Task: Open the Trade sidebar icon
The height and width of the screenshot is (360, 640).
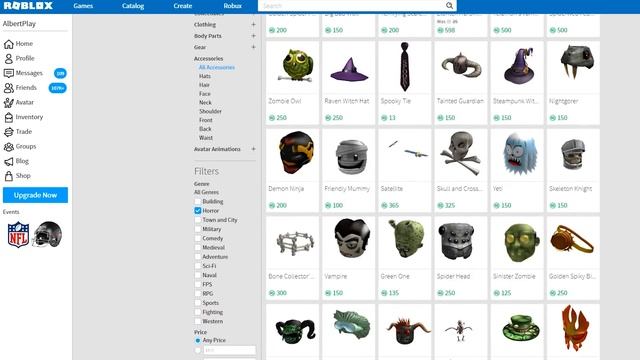Action: click(x=9, y=132)
